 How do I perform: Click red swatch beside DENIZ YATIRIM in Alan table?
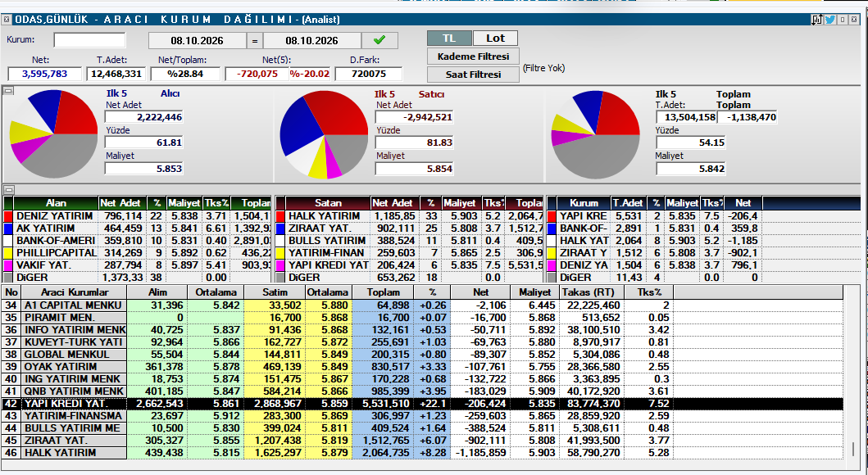[8, 216]
